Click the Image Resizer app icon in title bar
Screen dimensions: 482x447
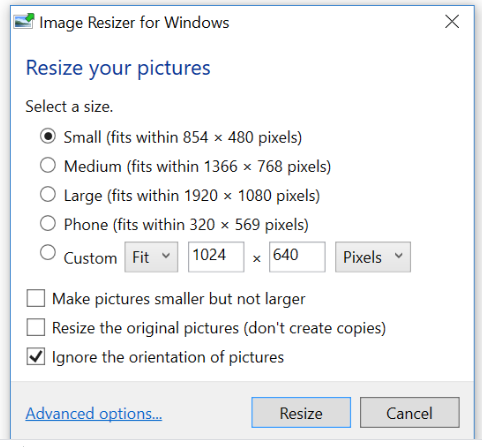pyautogui.click(x=23, y=22)
